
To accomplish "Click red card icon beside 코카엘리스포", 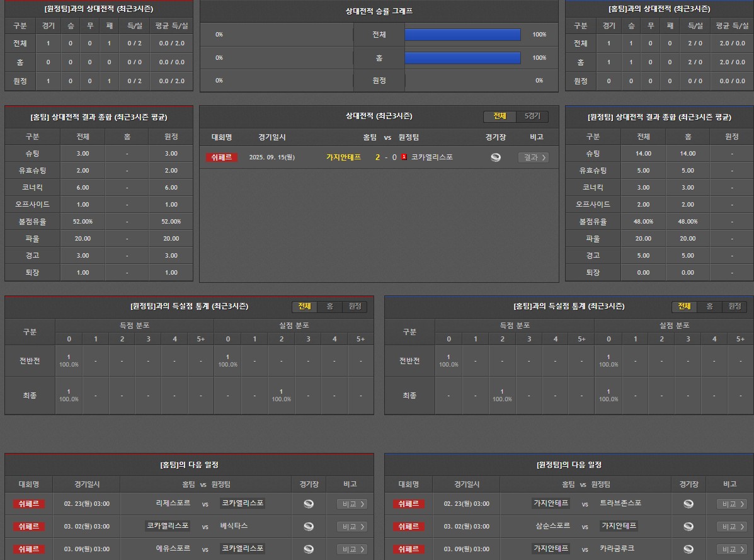I will tap(404, 157).
